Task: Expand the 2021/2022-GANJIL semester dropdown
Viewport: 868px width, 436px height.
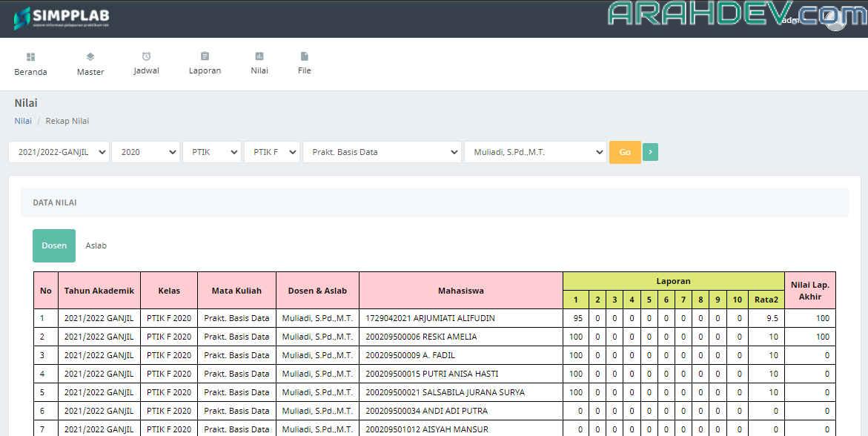Action: pos(59,152)
